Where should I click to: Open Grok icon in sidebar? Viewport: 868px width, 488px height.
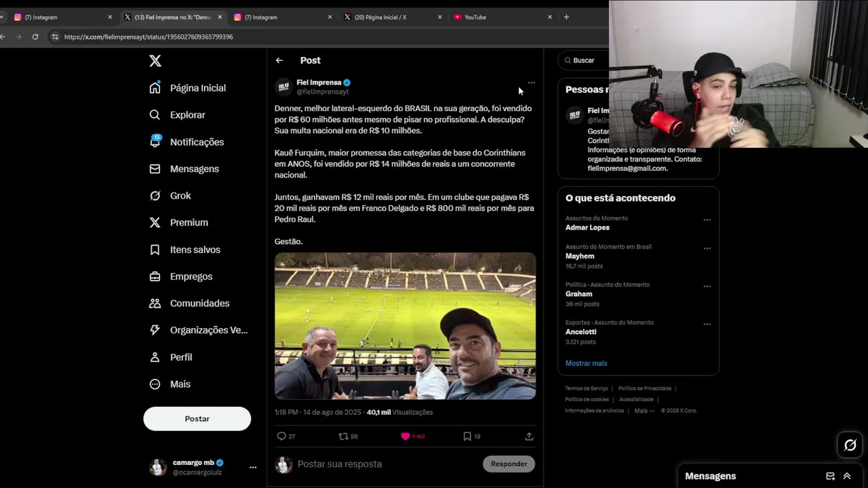pyautogui.click(x=155, y=196)
